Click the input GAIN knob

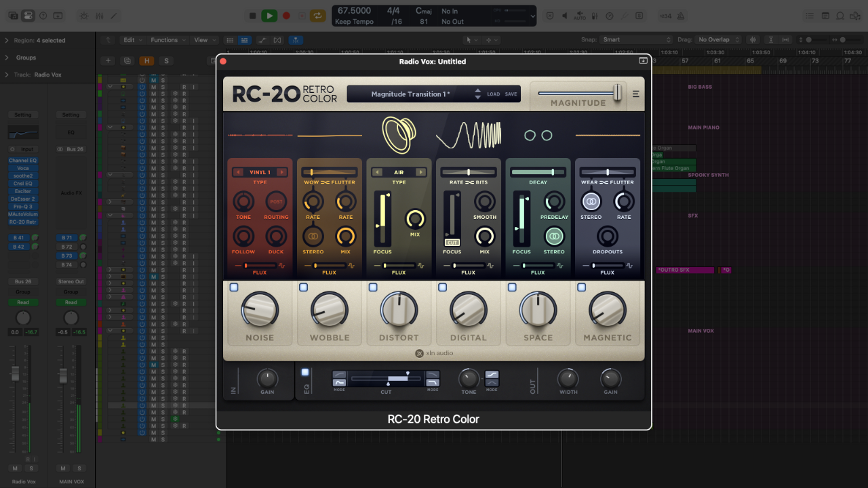coord(267,378)
